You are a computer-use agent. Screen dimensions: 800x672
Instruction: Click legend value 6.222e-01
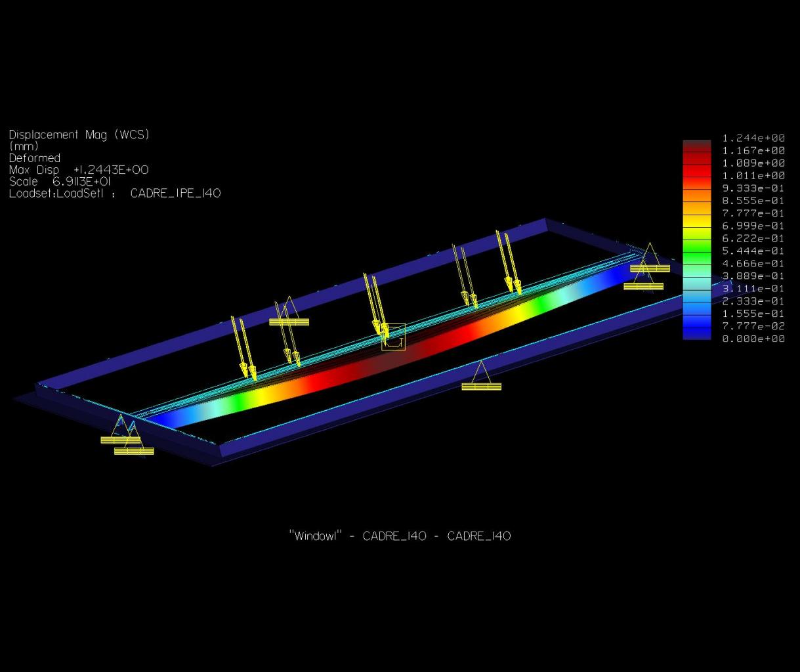[x=753, y=238]
